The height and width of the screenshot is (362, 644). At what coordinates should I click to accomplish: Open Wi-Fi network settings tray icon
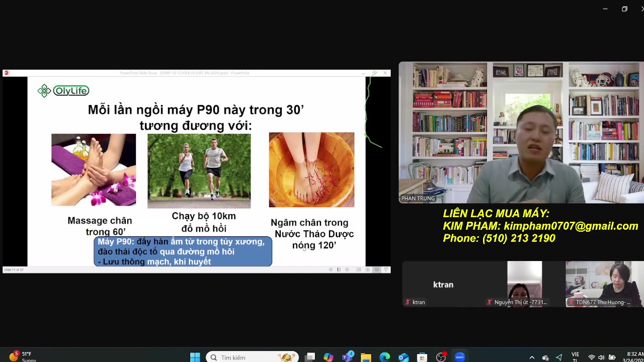(x=592, y=357)
